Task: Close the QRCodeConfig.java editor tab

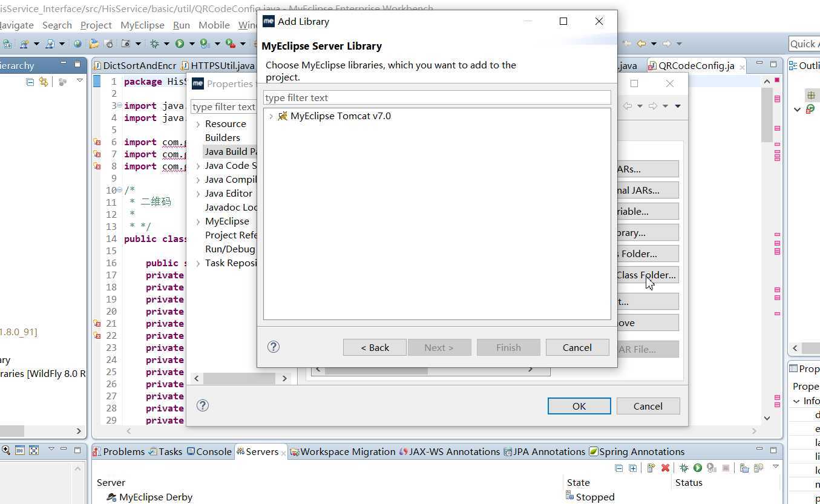Action: 741,66
